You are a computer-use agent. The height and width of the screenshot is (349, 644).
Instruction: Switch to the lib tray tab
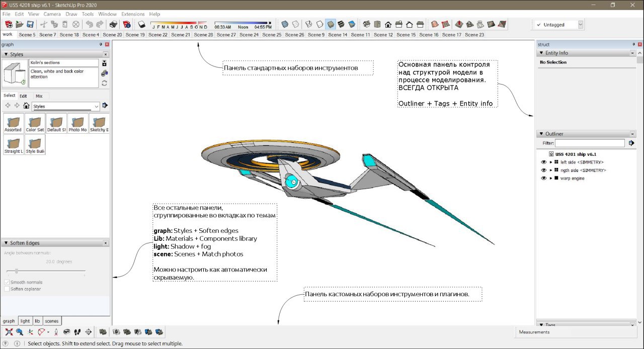[x=37, y=321]
